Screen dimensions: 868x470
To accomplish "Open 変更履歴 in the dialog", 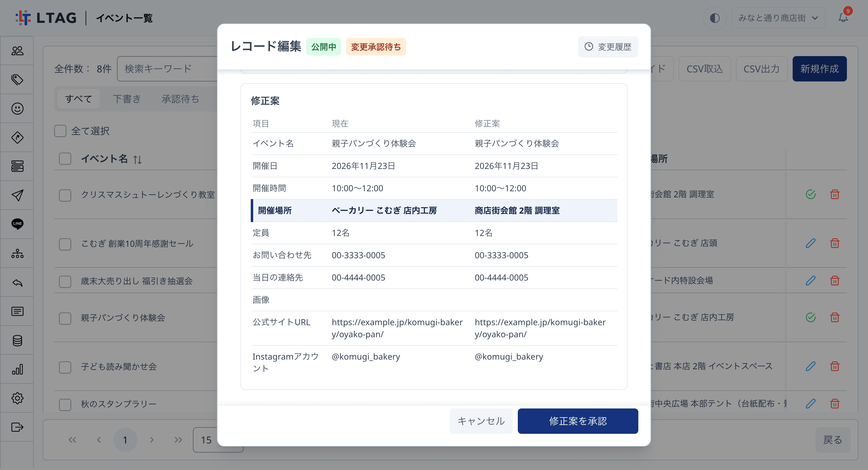I will [608, 46].
